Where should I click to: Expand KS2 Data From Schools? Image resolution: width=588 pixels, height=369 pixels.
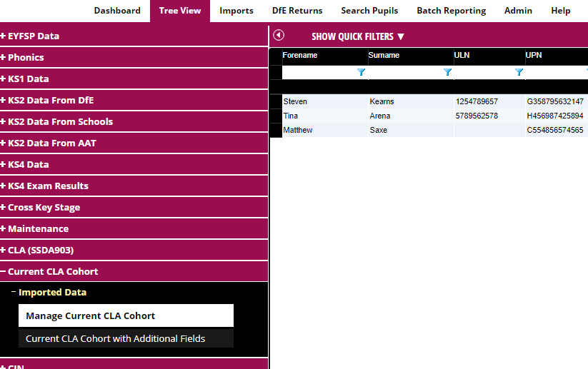pyautogui.click(x=134, y=121)
